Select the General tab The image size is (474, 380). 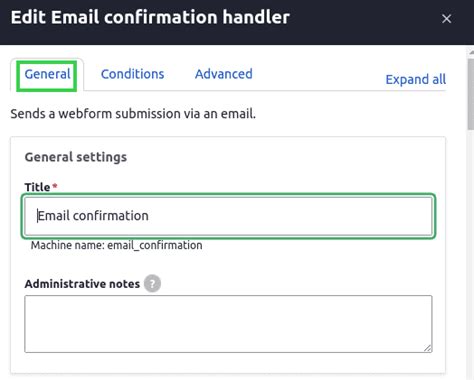coord(47,74)
